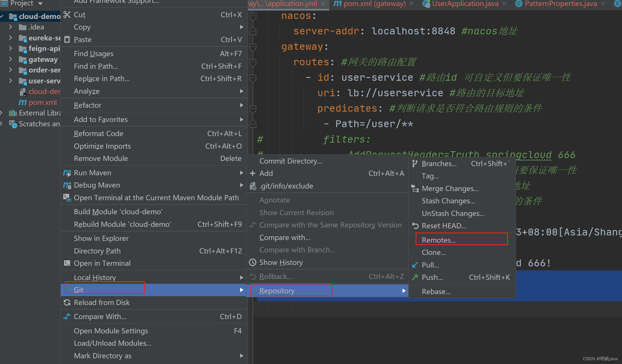Click the Paste clipboard icon
This screenshot has height=364, width=622.
pos(67,40)
